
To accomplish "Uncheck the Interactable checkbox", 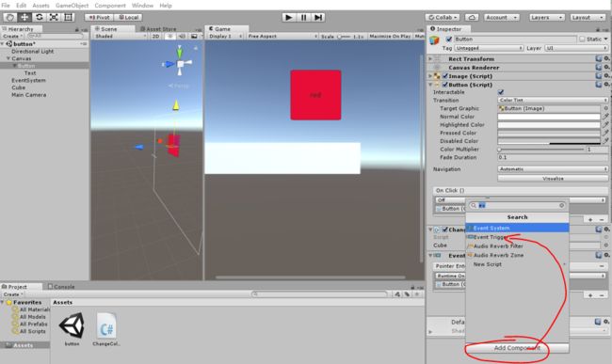I will [501, 92].
